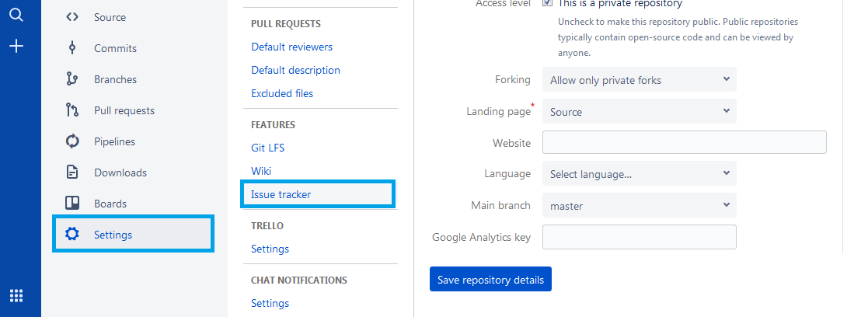Click the Commits icon in sidebar
Screen dimensions: 868x317
coord(72,48)
